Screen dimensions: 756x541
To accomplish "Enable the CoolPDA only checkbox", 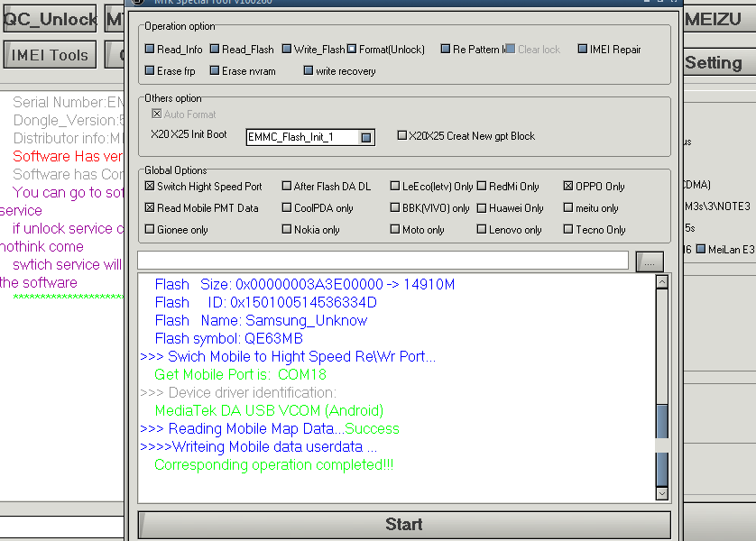I will [318, 207].
